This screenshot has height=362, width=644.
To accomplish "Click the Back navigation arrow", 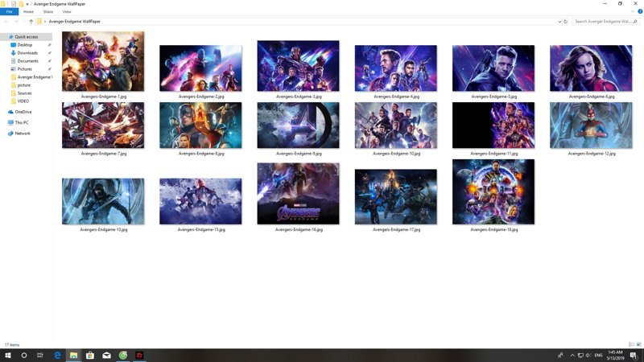I will click(6, 22).
